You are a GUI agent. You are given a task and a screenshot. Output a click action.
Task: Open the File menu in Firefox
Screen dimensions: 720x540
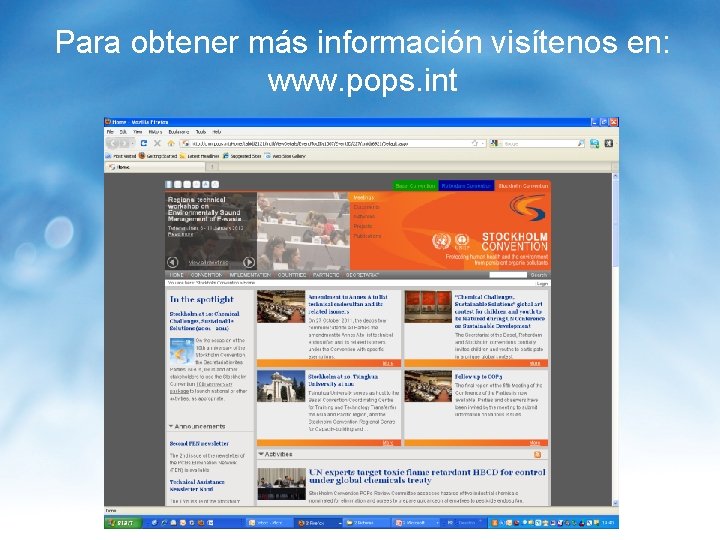tap(110, 132)
